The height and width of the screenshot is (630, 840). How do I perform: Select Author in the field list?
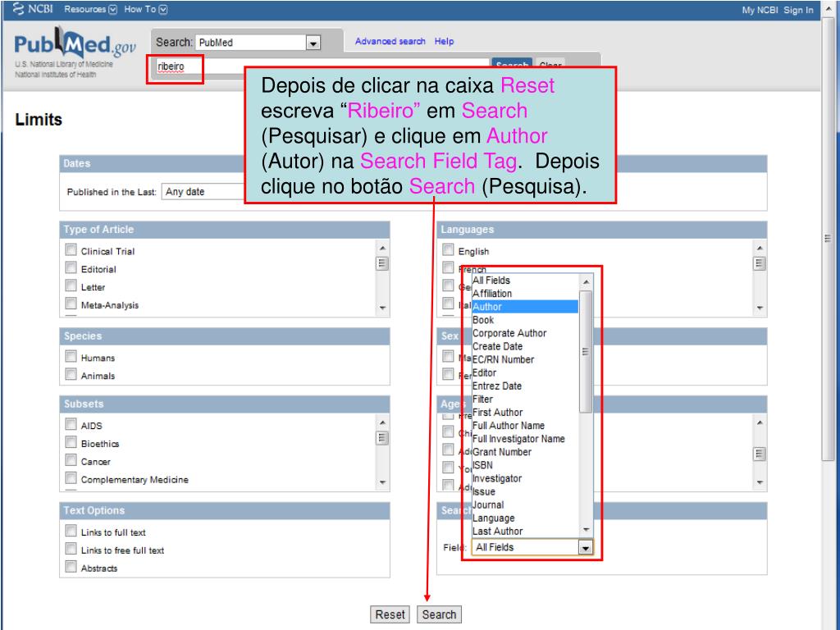pos(524,307)
